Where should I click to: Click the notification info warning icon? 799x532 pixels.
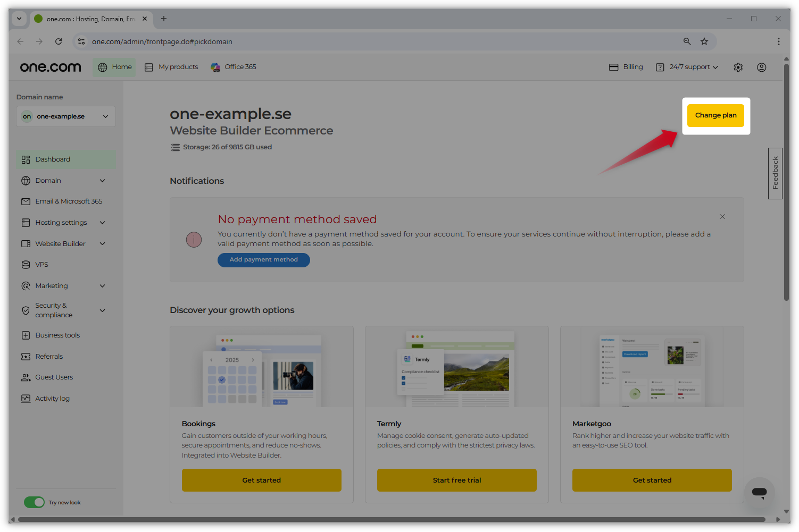click(194, 240)
